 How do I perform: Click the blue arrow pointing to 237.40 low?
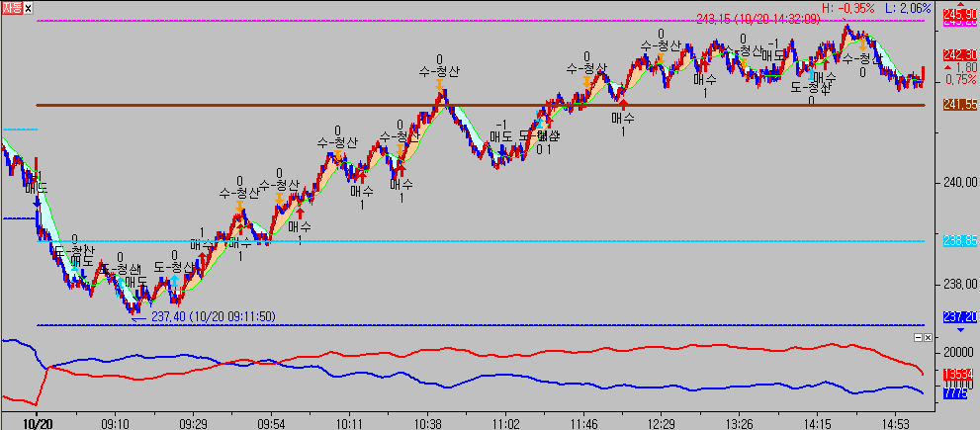[138, 316]
